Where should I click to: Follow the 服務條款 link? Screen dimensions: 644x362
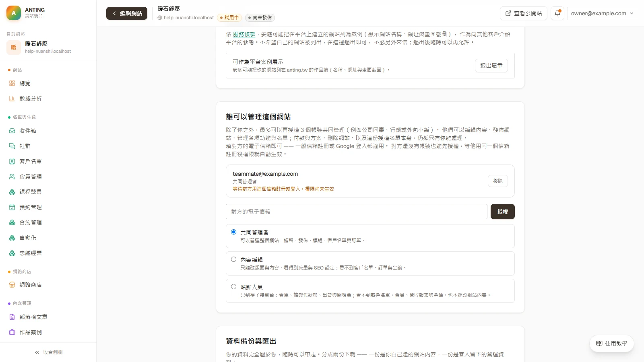pos(244,34)
